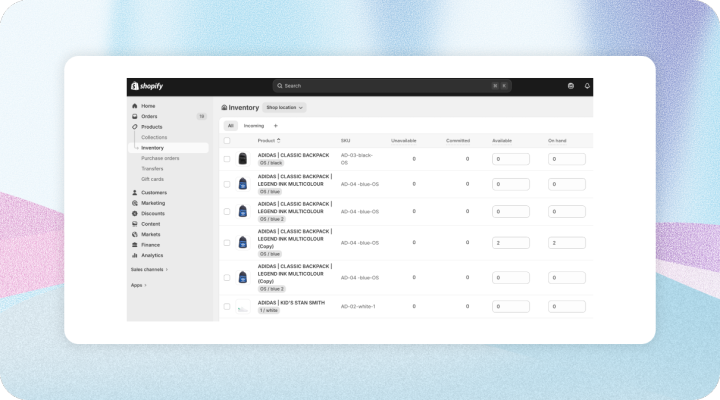Open the store icon in top bar
The image size is (720, 400).
[571, 86]
